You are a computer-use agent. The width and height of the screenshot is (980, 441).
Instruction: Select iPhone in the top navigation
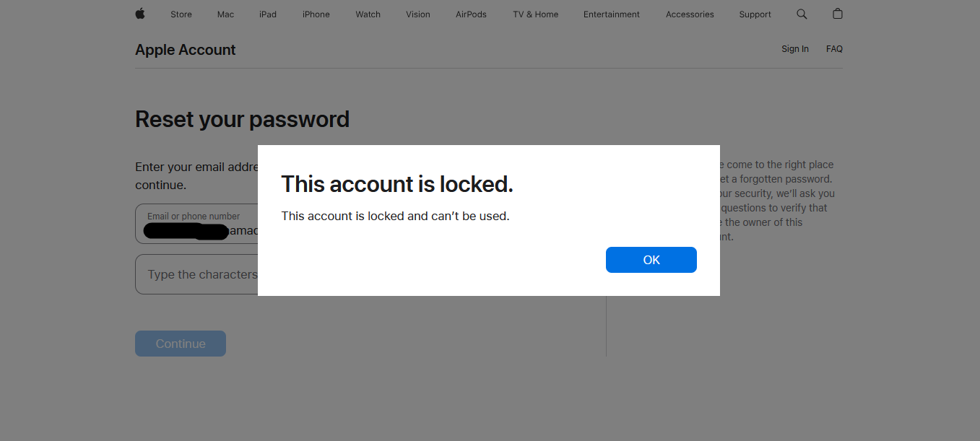(x=316, y=14)
